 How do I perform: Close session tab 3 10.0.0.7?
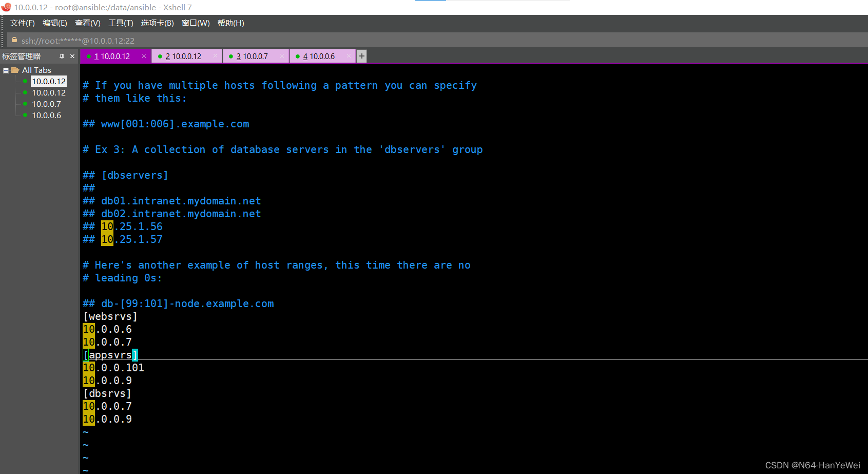(282, 56)
